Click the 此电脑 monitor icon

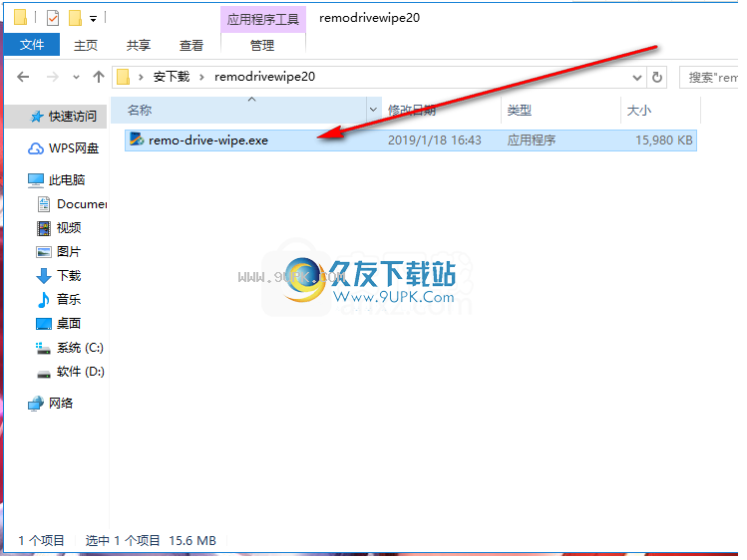click(36, 180)
